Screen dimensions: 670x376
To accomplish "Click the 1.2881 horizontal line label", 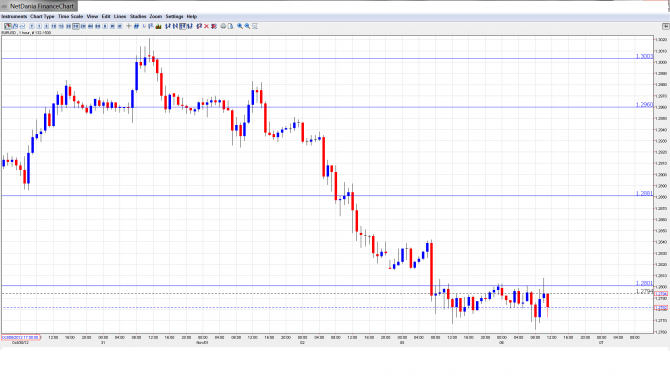I will pyautogui.click(x=644, y=194).
